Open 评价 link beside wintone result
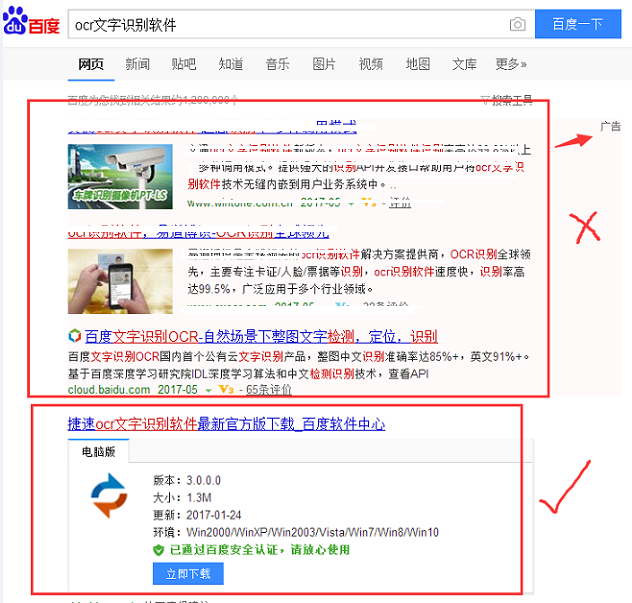632x603 pixels. (x=400, y=203)
